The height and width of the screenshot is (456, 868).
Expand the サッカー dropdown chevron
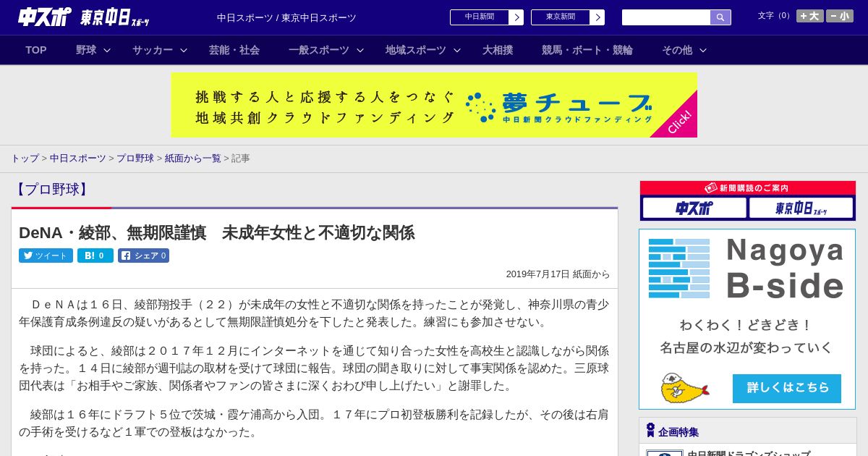184,50
